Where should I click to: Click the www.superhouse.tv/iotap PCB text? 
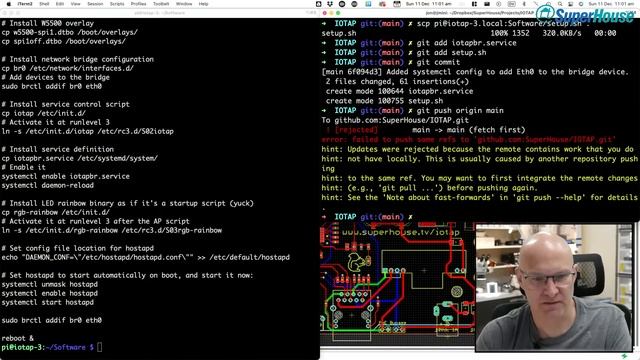pyautogui.click(x=400, y=232)
